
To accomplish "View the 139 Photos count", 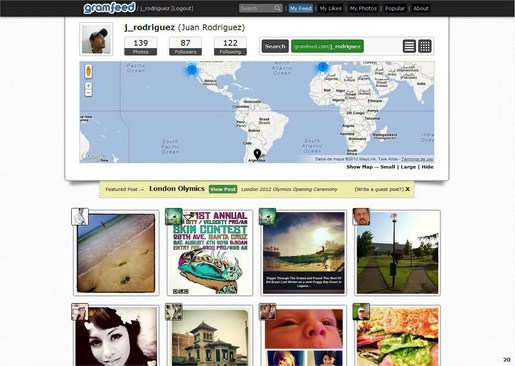I will 141,46.
